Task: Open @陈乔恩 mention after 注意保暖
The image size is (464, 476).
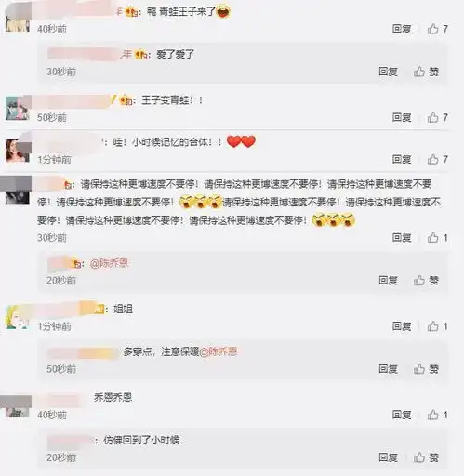Action: (x=219, y=352)
